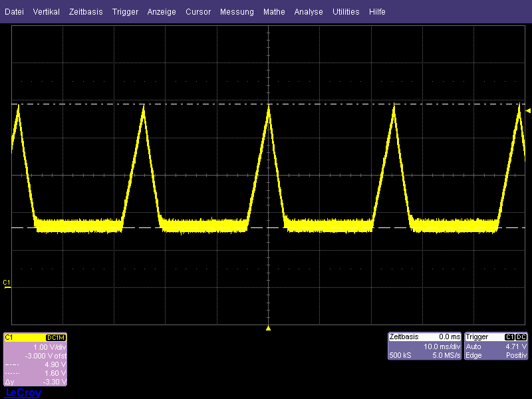The height and width of the screenshot is (399, 532).
Task: Click the -3.000 V ofst offset value
Action: [45, 356]
